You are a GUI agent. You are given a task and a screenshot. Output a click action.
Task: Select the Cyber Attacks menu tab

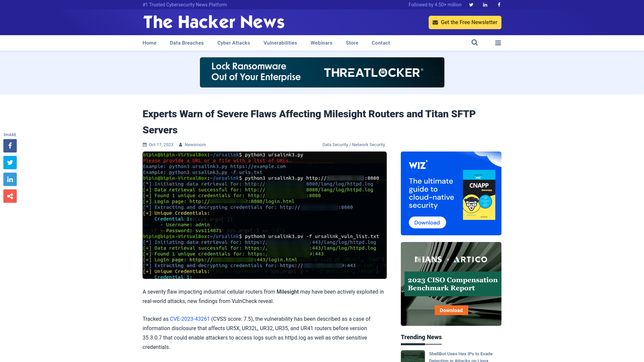(x=233, y=43)
